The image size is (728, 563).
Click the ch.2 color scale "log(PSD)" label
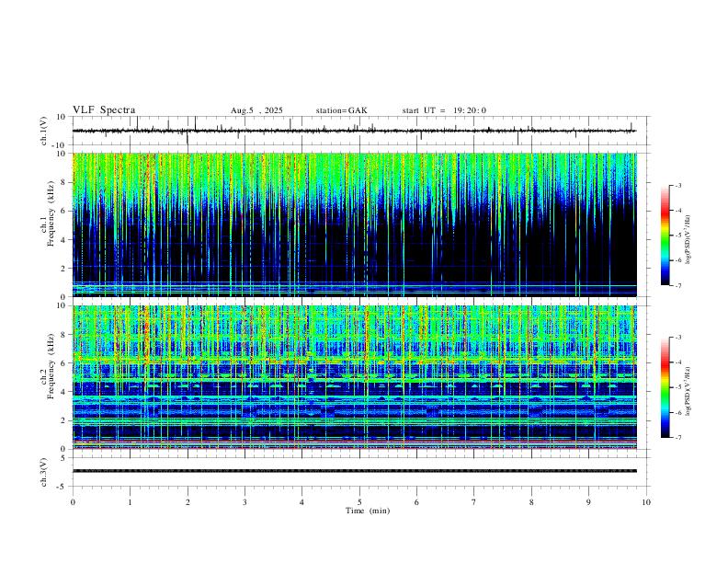click(x=688, y=392)
